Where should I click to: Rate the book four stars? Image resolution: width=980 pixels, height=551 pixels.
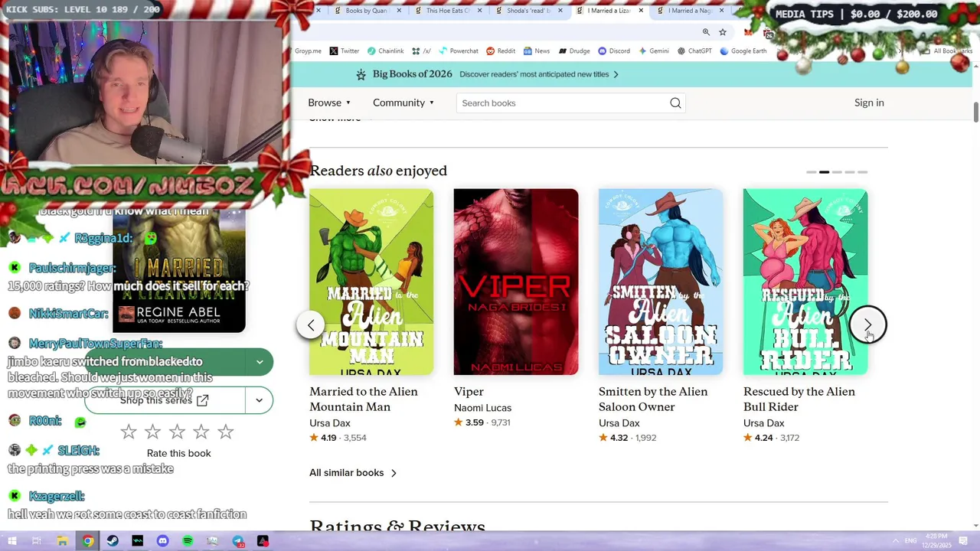point(201,432)
